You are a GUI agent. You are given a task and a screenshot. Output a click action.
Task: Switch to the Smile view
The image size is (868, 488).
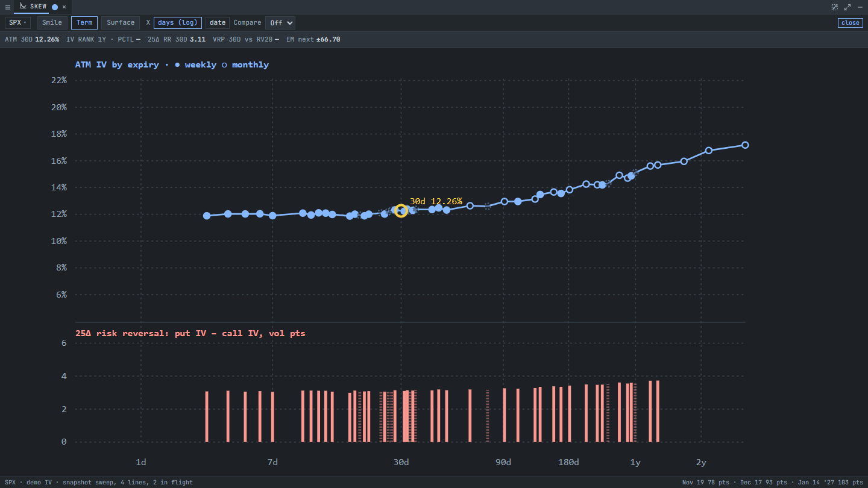tap(52, 23)
